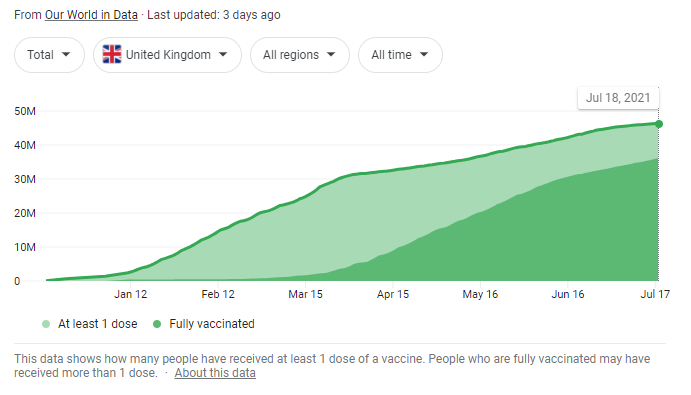Click the light green At least 1 dose dot
This screenshot has width=691, height=395.
tap(46, 324)
